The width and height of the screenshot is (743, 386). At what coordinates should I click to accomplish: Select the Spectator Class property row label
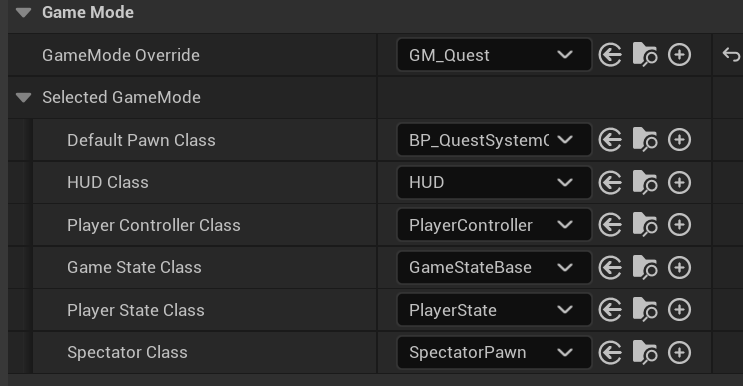127,352
